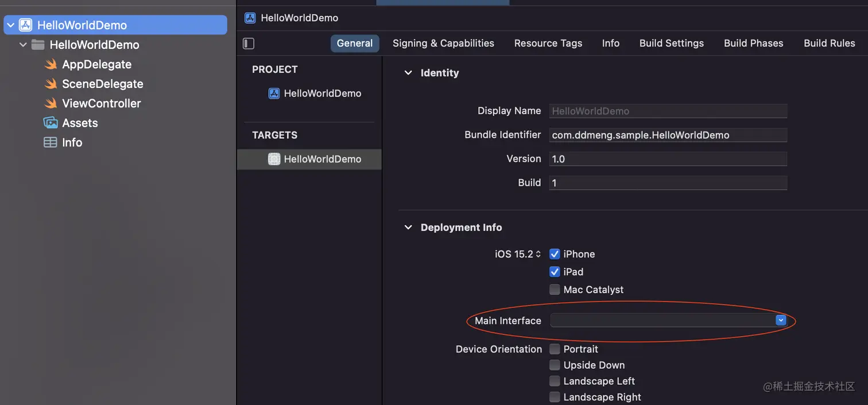
Task: Check the Upside Down orientation option
Action: click(555, 365)
